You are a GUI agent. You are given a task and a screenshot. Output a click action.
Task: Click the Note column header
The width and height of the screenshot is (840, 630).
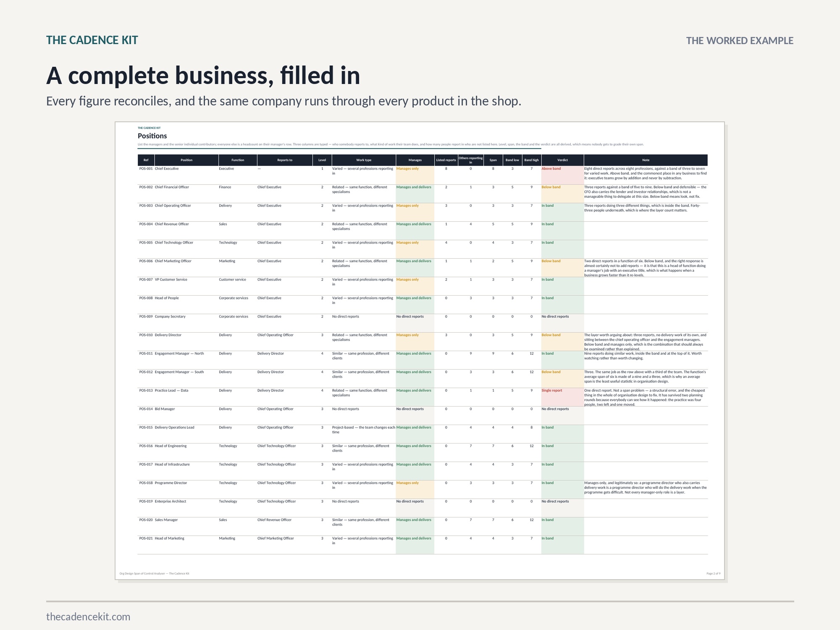tap(646, 160)
